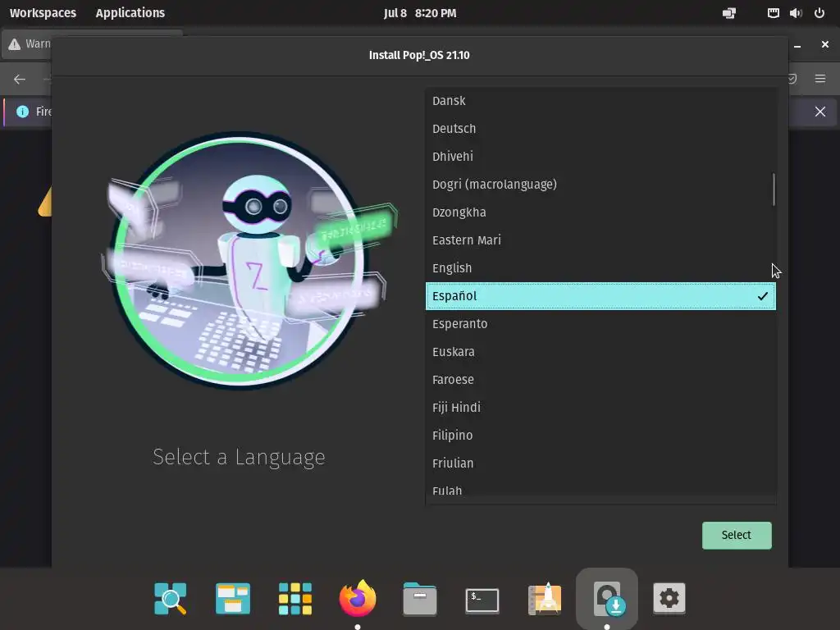The width and height of the screenshot is (840, 630).
Task: Click the selected Español row
Action: pyautogui.click(x=600, y=296)
